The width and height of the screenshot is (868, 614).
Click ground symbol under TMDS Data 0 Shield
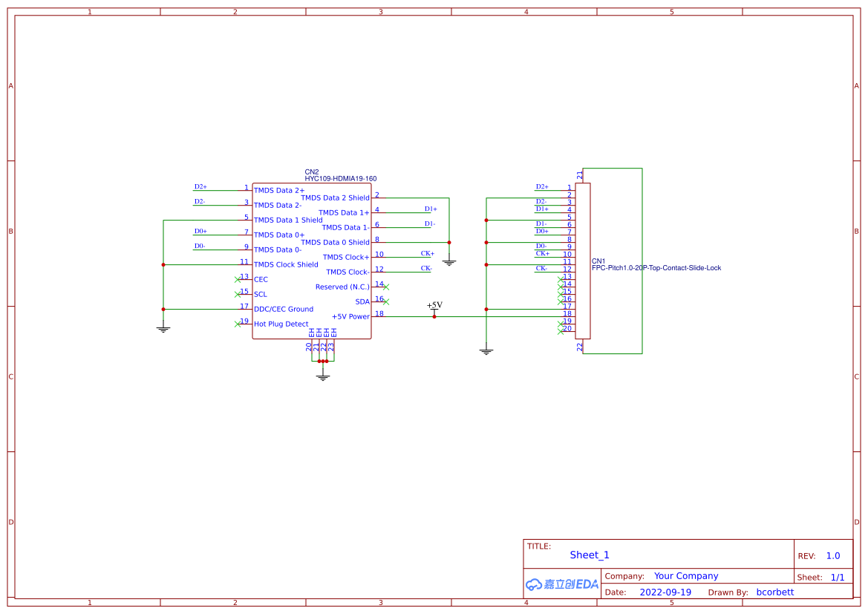(449, 261)
